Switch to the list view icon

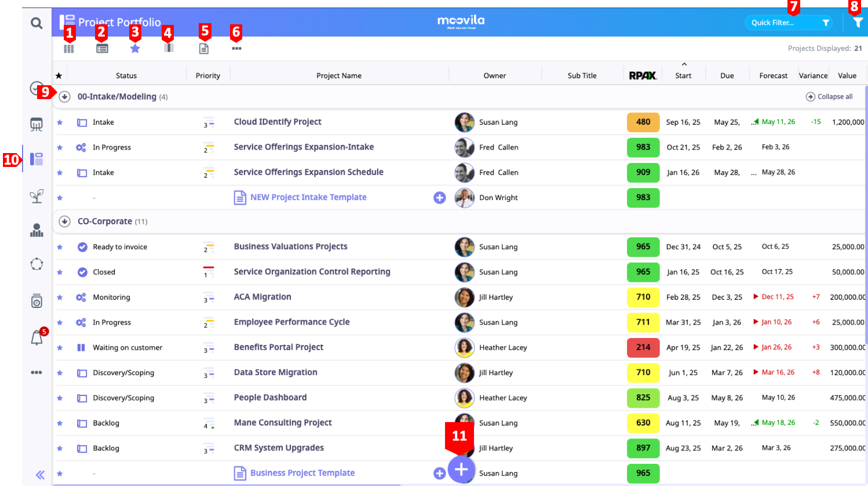[102, 49]
